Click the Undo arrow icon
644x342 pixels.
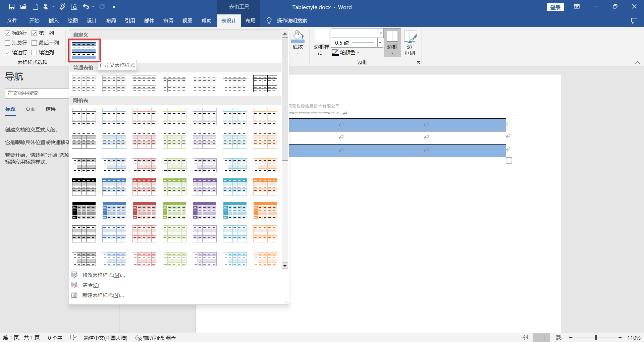pyautogui.click(x=86, y=7)
